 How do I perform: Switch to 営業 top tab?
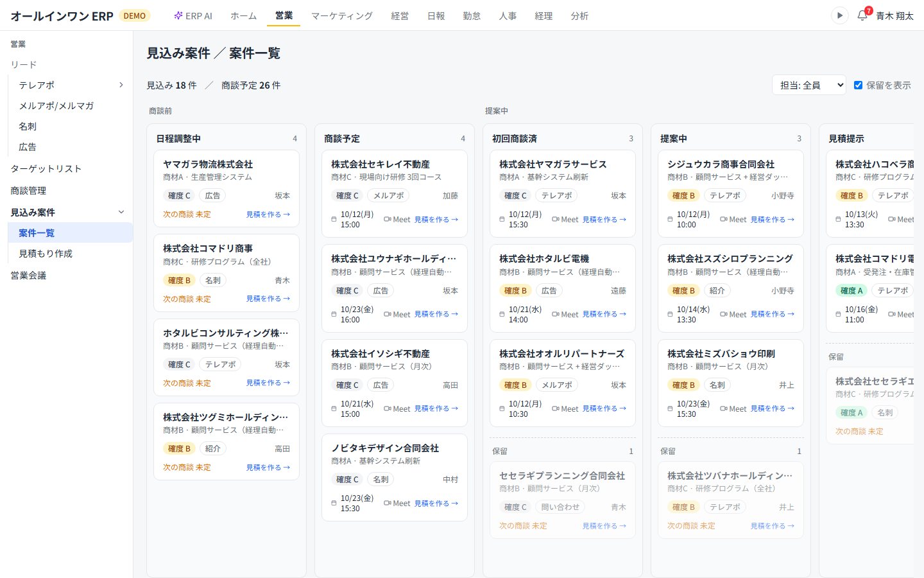284,15
